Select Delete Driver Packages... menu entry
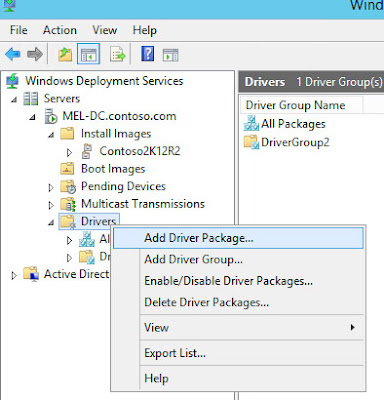The image size is (384, 400). (x=238, y=302)
